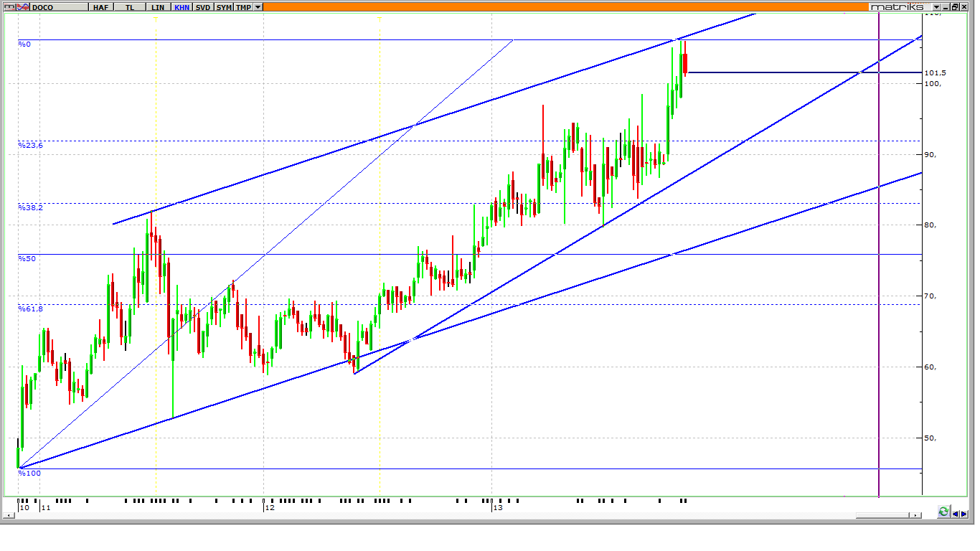Click the DOCO symbol name field
Screen dimensions: 980x551
[x=59, y=7]
